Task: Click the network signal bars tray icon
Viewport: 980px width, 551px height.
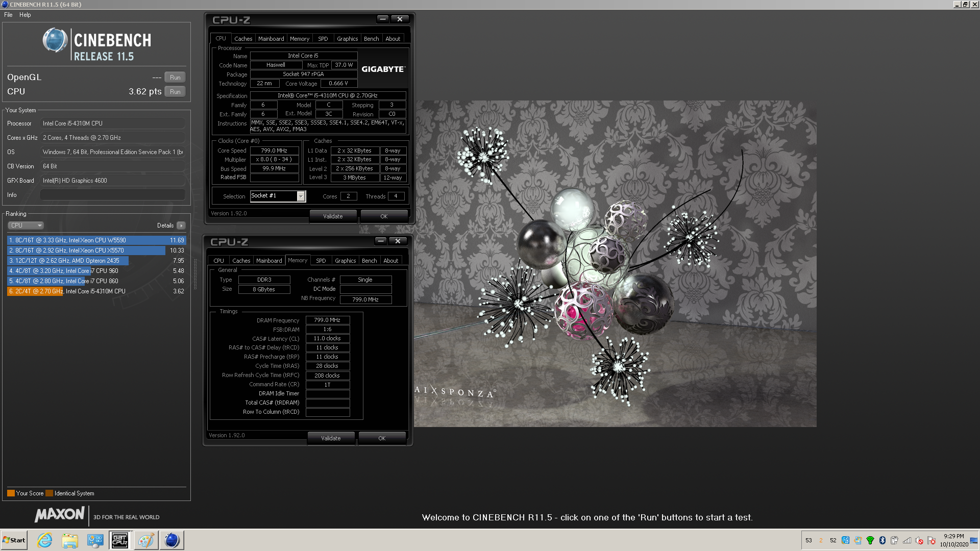Action: (x=907, y=540)
